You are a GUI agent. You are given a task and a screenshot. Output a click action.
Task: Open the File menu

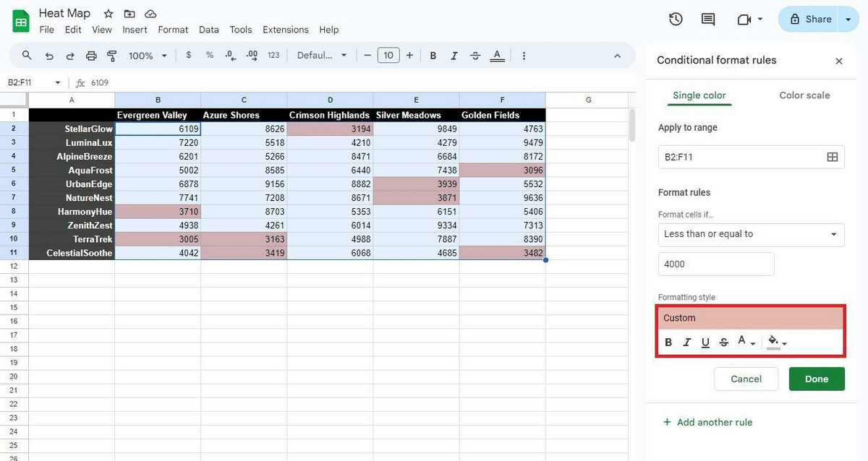(47, 30)
